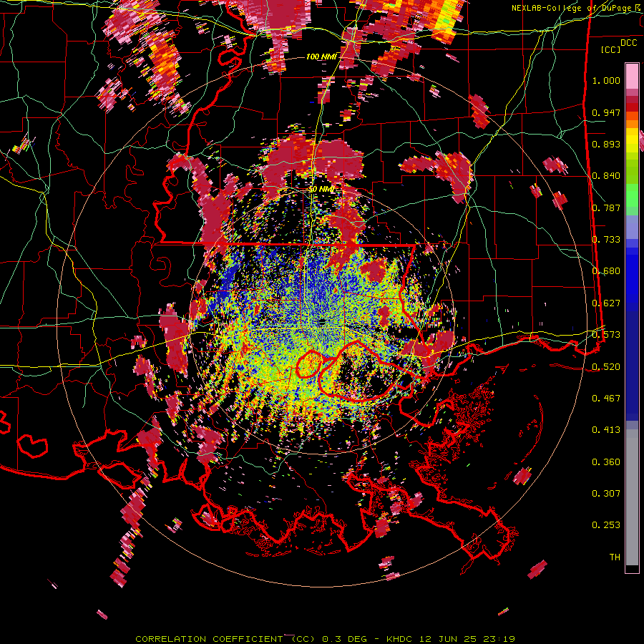Click the DCC product label

[628, 43]
